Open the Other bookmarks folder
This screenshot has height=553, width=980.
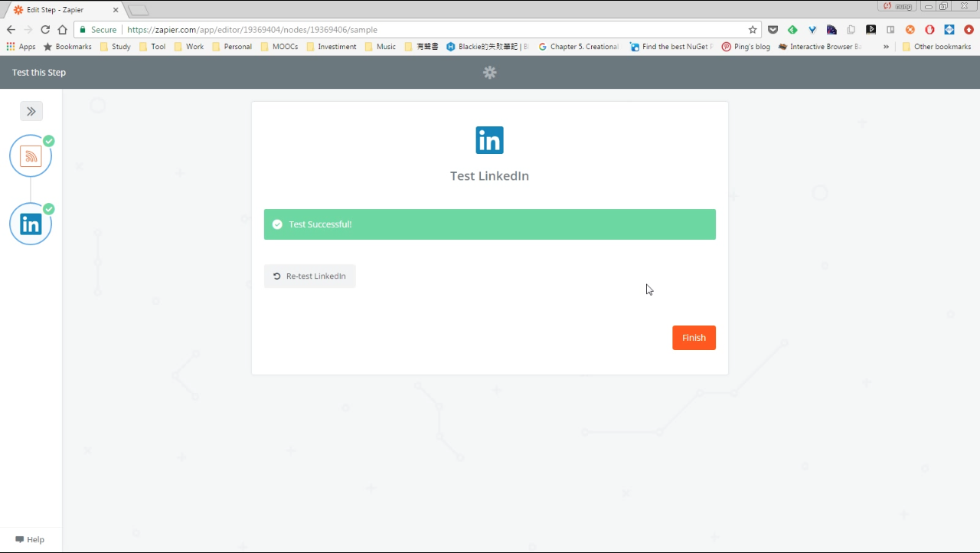(937, 47)
